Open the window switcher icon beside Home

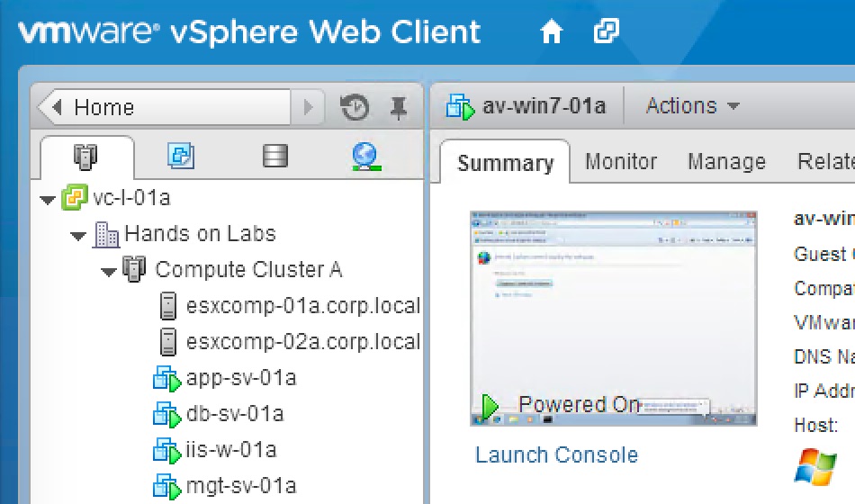click(606, 31)
